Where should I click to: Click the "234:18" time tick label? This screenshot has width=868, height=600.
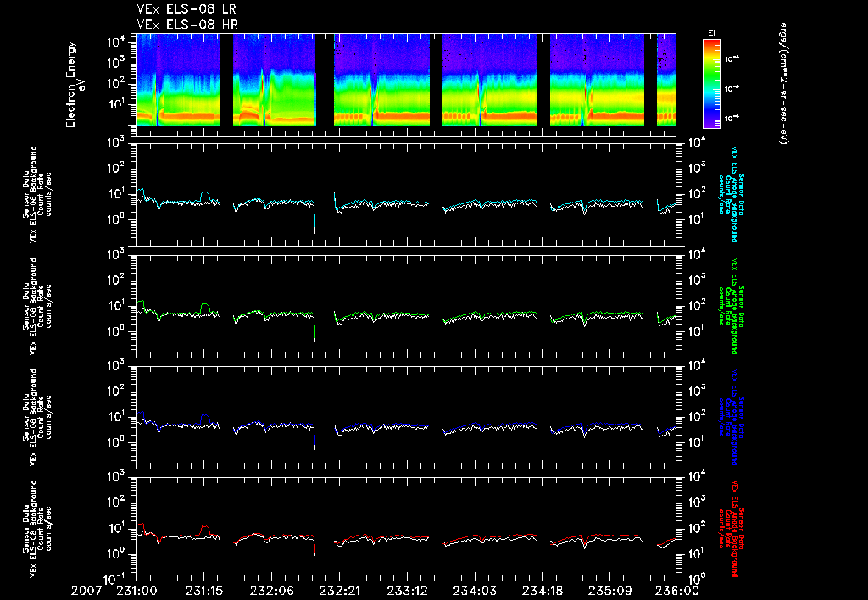[x=542, y=592]
